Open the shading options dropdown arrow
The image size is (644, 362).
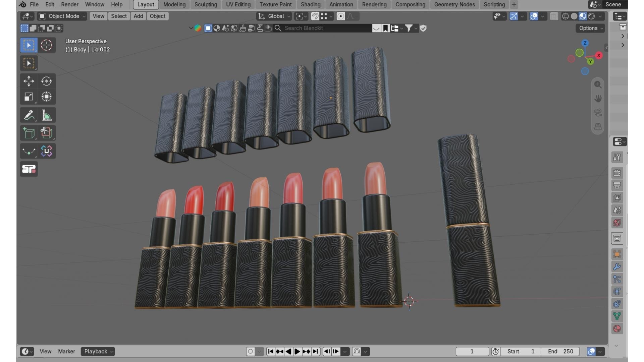(x=600, y=16)
